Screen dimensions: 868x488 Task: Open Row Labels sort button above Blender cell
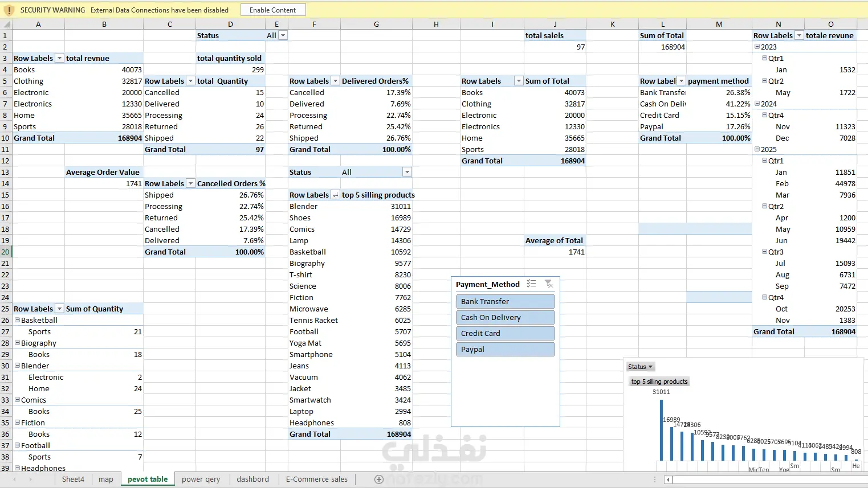pyautogui.click(x=335, y=195)
